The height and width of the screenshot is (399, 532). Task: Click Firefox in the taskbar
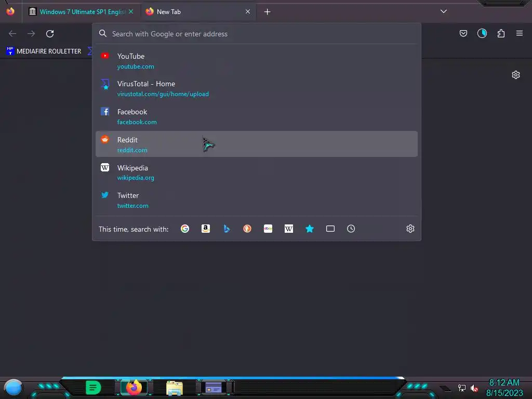pyautogui.click(x=134, y=388)
